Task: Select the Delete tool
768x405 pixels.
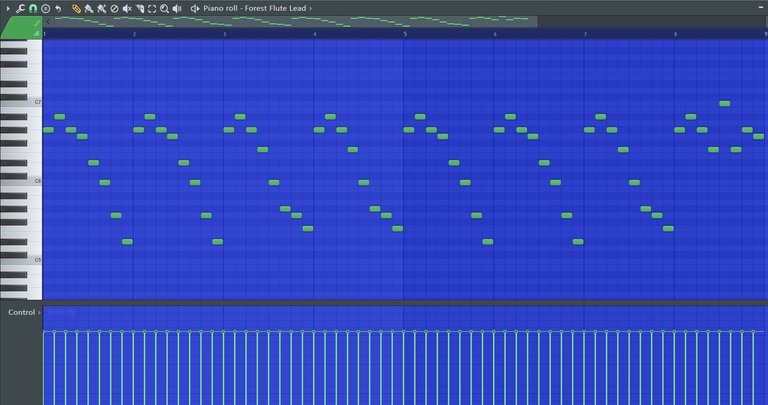Action: pos(114,8)
